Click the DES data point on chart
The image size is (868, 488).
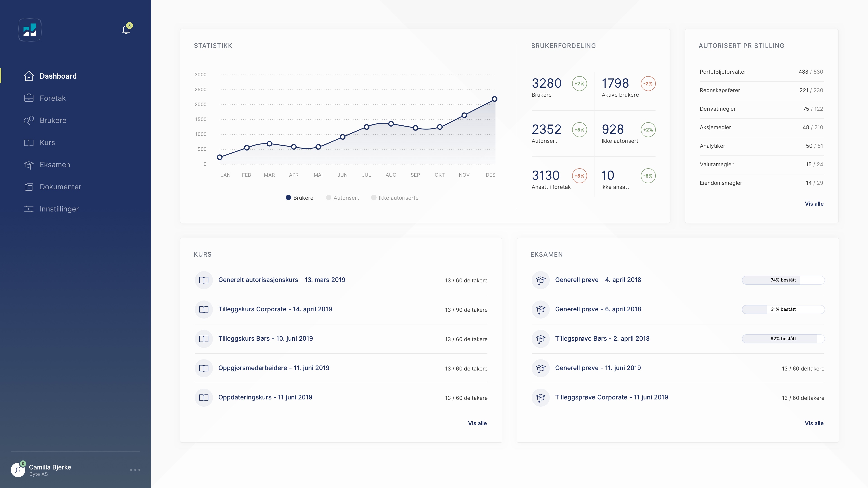pyautogui.click(x=494, y=99)
